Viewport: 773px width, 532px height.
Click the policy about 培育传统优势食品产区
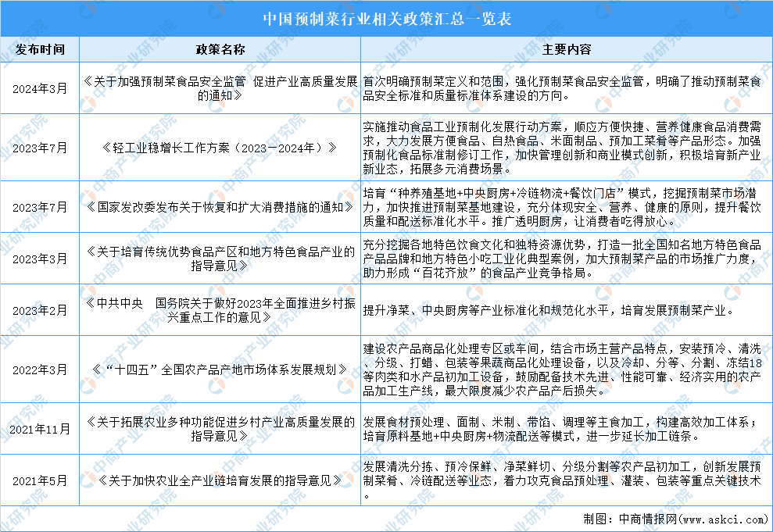(x=220, y=259)
